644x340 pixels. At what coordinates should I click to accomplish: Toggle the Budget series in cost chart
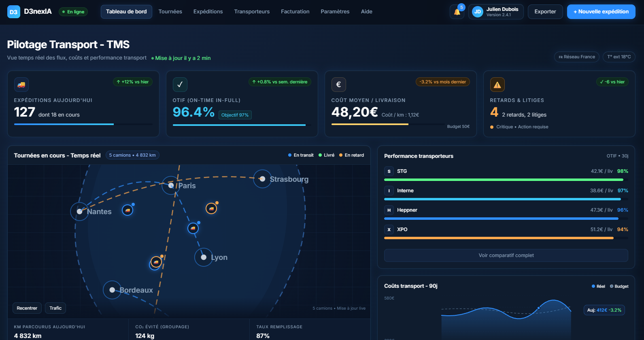coord(619,286)
